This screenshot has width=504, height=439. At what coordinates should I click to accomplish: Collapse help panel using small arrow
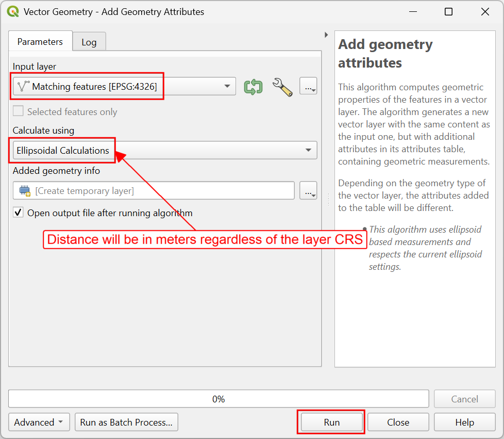point(326,35)
